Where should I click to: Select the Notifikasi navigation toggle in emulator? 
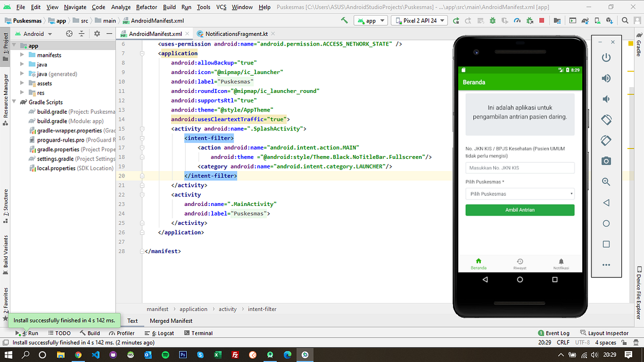pyautogui.click(x=561, y=264)
